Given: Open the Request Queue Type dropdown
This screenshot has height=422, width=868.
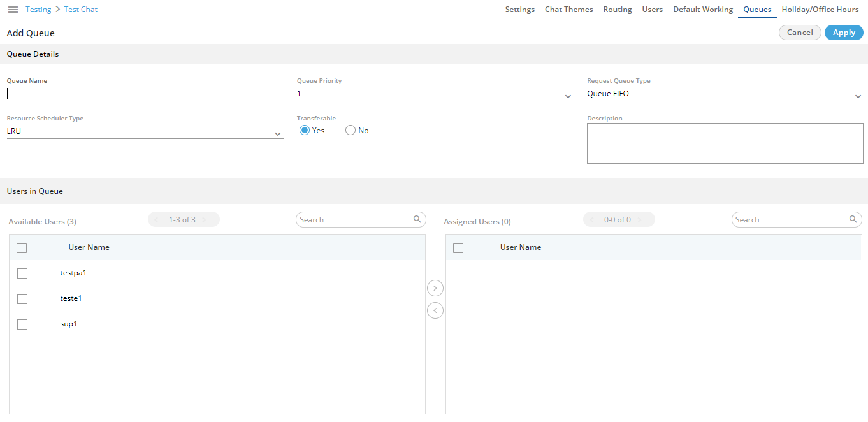Looking at the screenshot, I should (858, 96).
